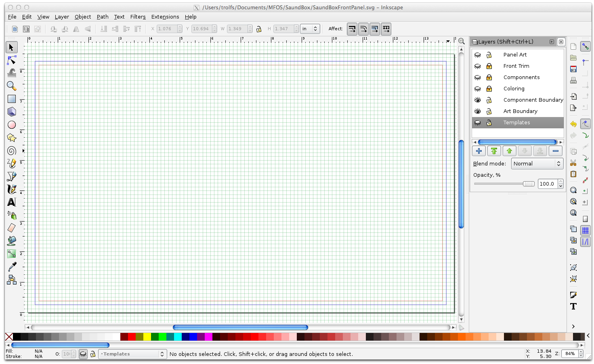Select the Spiral tool
This screenshot has height=364, width=594.
pyautogui.click(x=12, y=151)
